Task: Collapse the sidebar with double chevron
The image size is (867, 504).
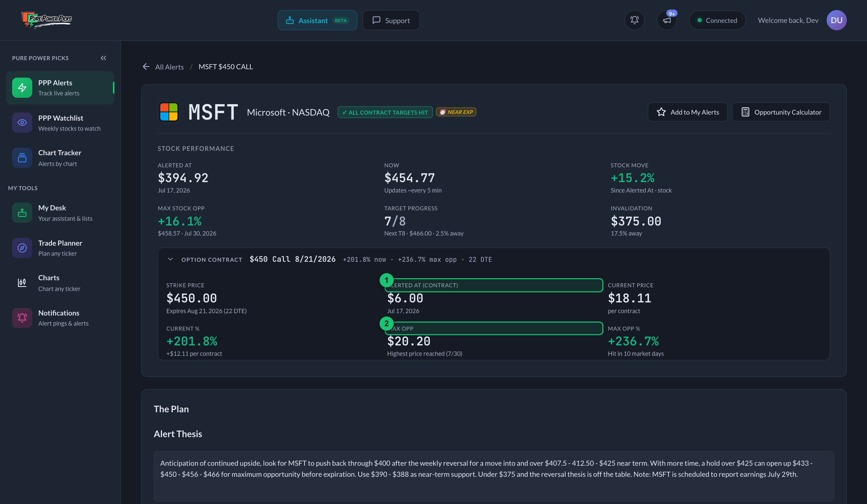Action: [103, 58]
